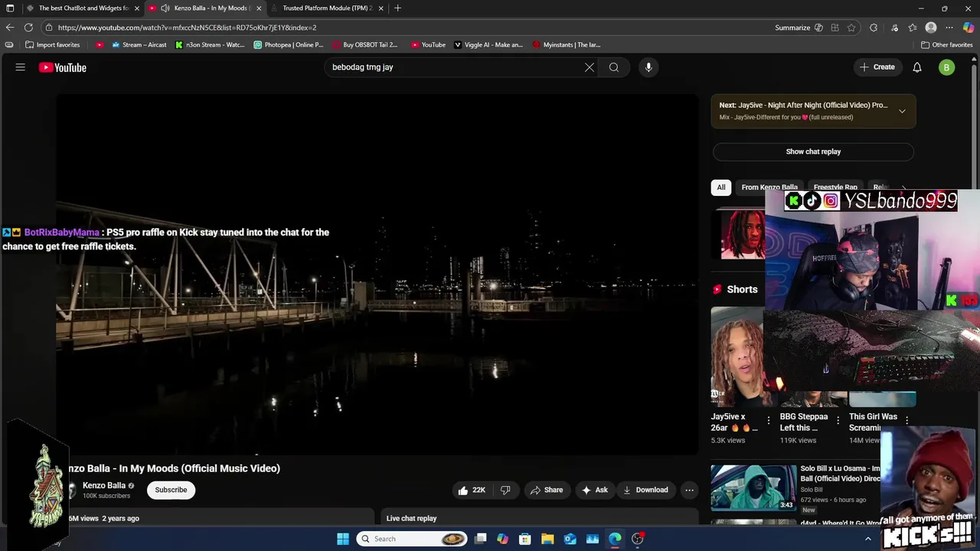
Task: Open more actions ellipsis under video
Action: coord(689,490)
